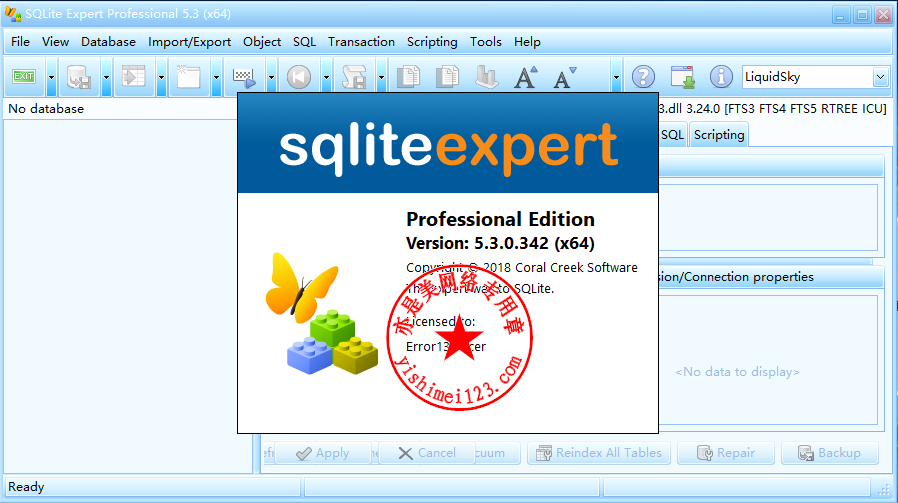Open help with the question mark icon
Viewport: 898px width, 503px height.
(643, 77)
